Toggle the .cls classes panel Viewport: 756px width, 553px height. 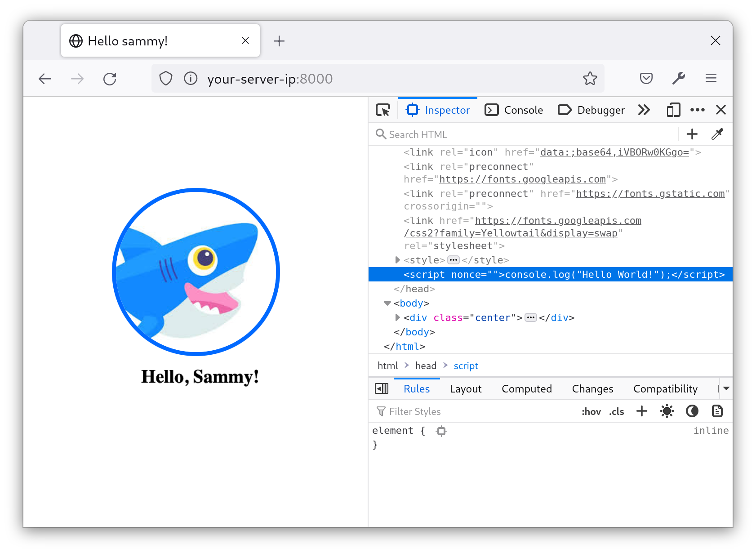(x=617, y=411)
